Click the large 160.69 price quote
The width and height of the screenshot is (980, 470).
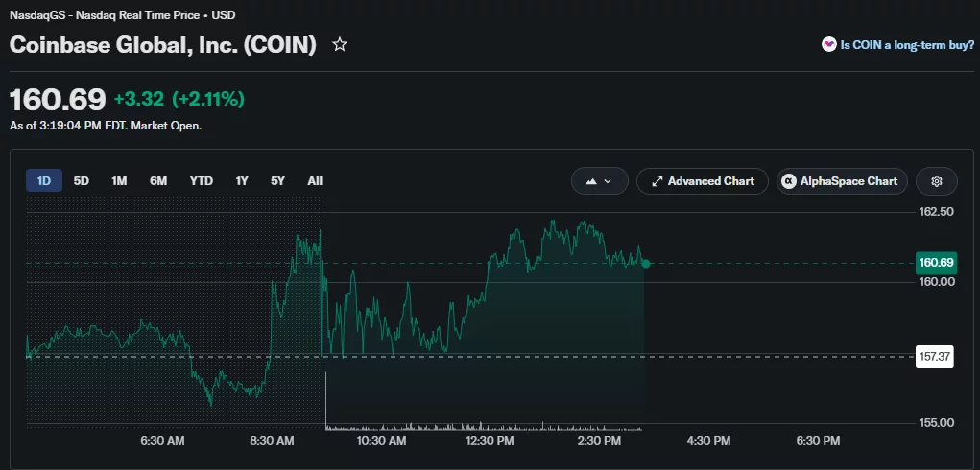[58, 99]
